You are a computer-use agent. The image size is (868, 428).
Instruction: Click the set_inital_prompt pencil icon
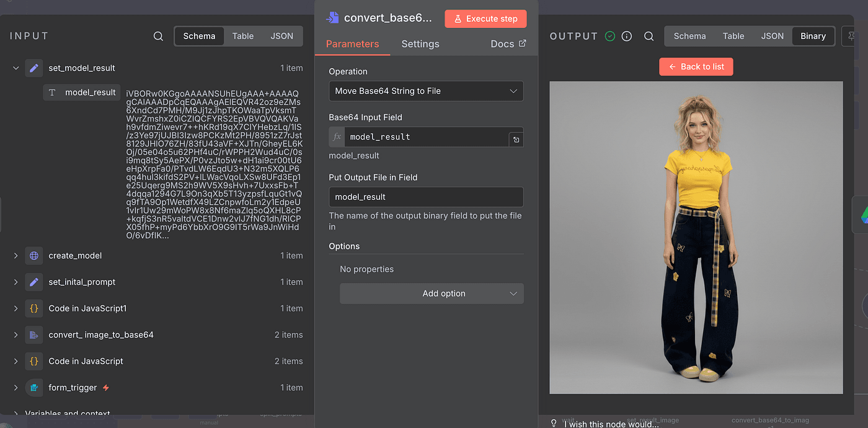34,282
